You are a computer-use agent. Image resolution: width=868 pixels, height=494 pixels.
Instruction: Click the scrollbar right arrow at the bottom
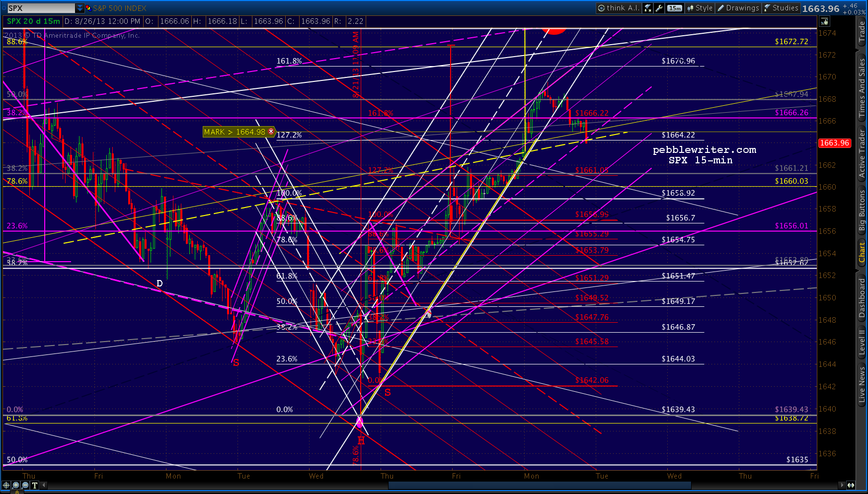tap(842, 485)
